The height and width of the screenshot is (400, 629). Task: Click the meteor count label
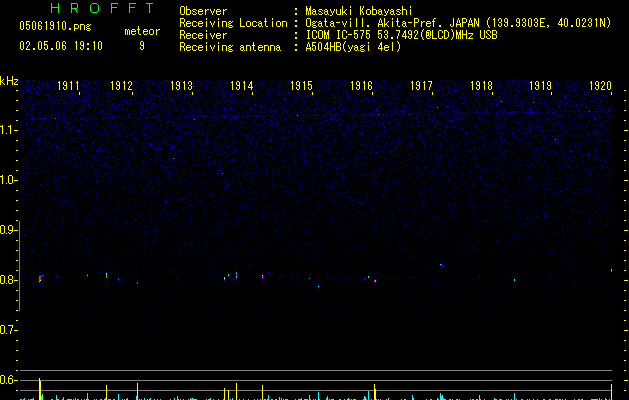(142, 31)
